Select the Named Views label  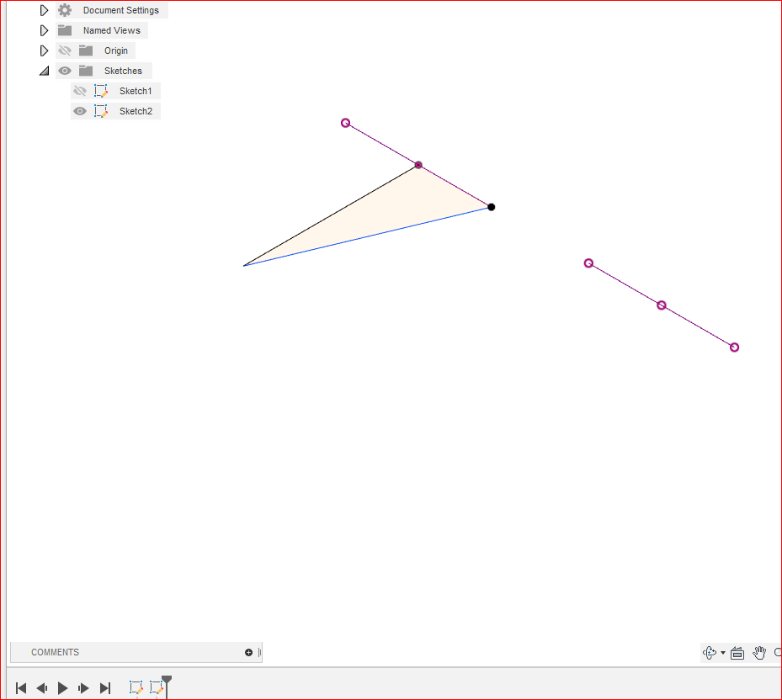(112, 30)
